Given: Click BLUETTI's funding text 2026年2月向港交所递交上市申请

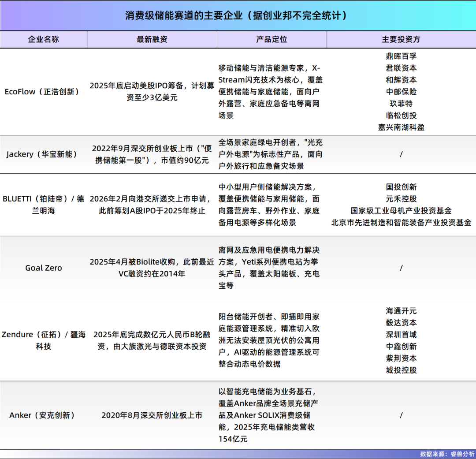Looking at the screenshot, I should (x=148, y=199).
